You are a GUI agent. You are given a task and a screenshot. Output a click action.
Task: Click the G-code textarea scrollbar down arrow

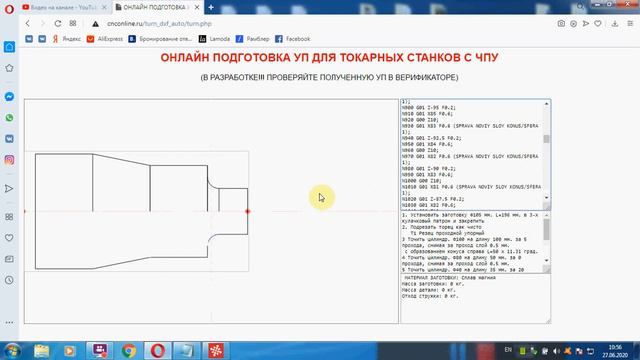point(547,198)
